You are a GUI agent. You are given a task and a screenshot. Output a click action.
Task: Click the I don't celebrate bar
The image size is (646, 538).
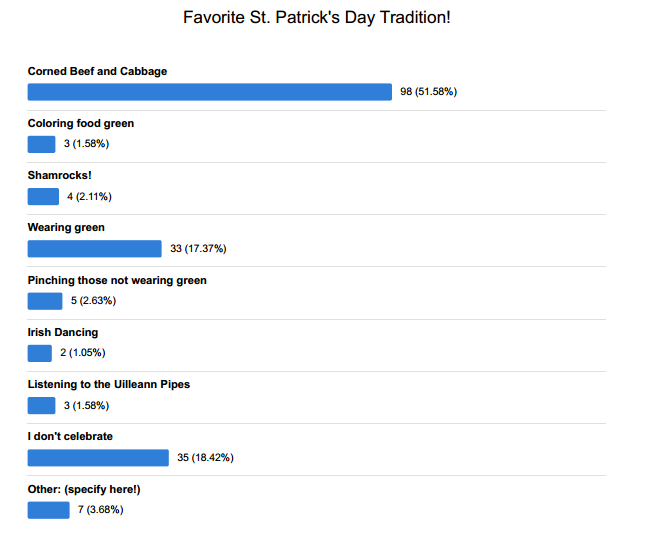(98, 458)
